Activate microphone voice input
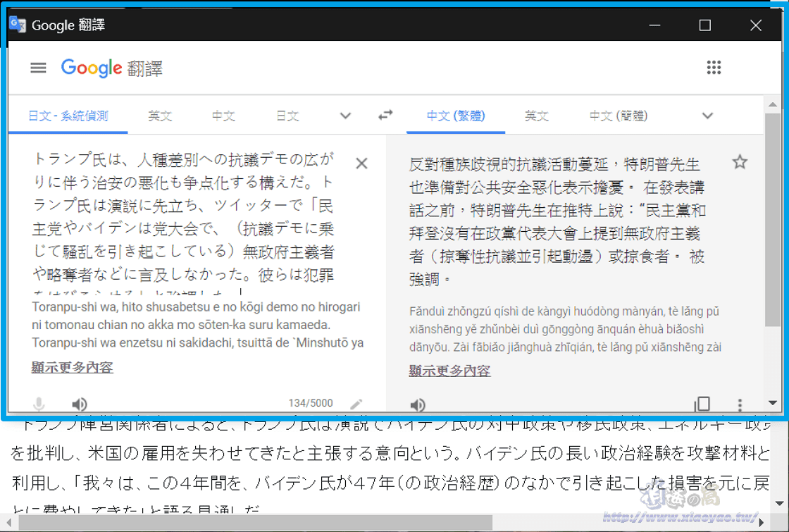 point(39,404)
